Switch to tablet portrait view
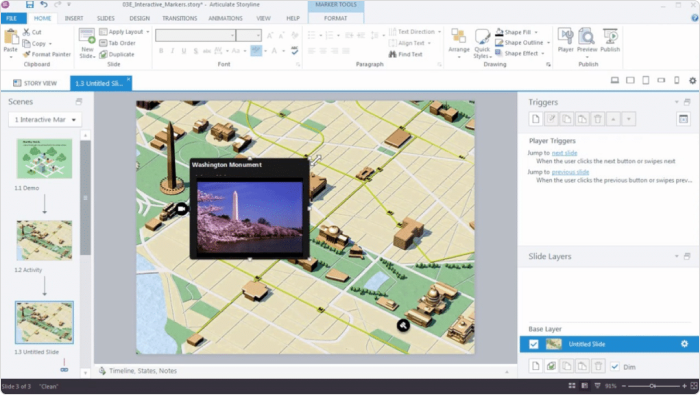 coord(646,80)
